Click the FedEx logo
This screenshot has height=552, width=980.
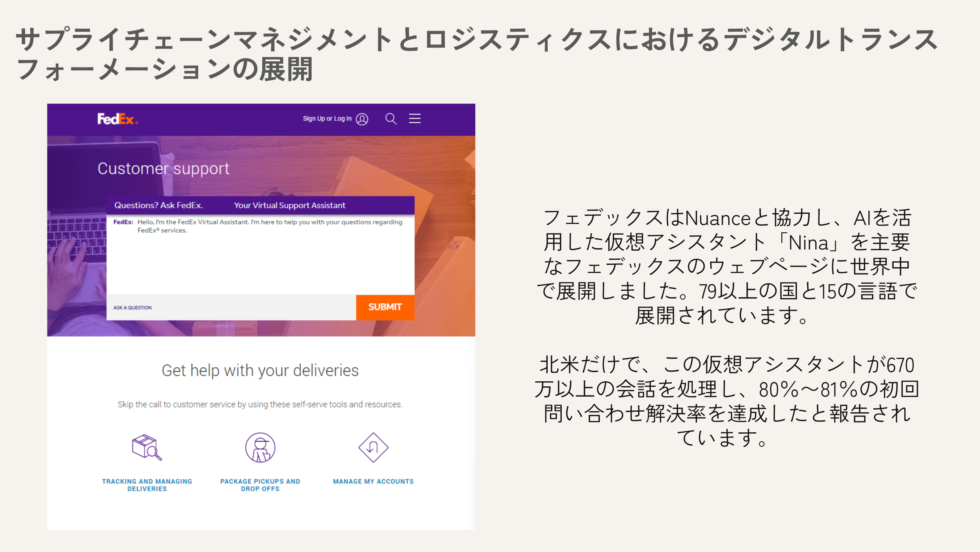[117, 119]
